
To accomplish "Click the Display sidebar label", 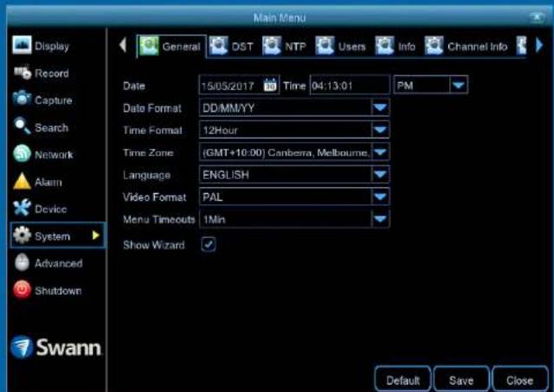I will tap(52, 46).
